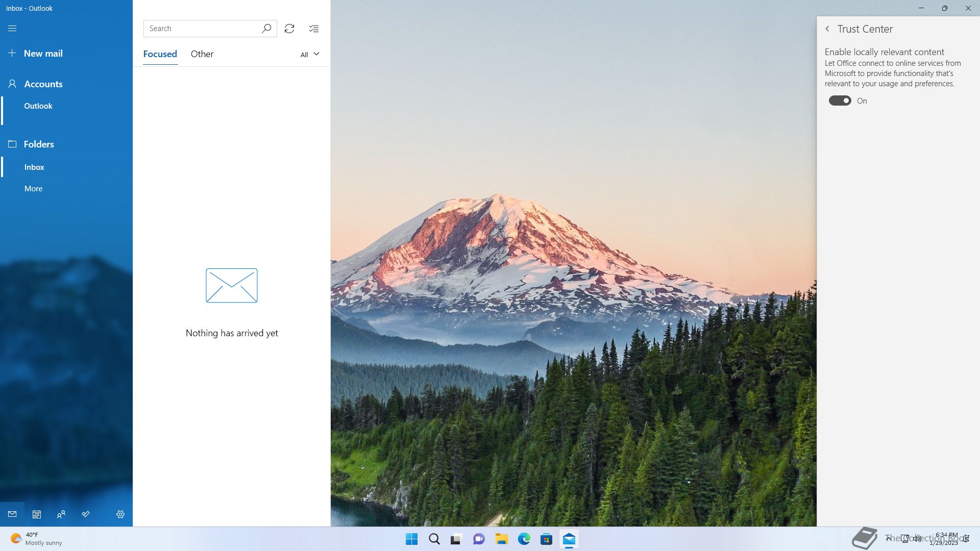Switch to the Other tab
The height and width of the screenshot is (551, 980).
(202, 54)
